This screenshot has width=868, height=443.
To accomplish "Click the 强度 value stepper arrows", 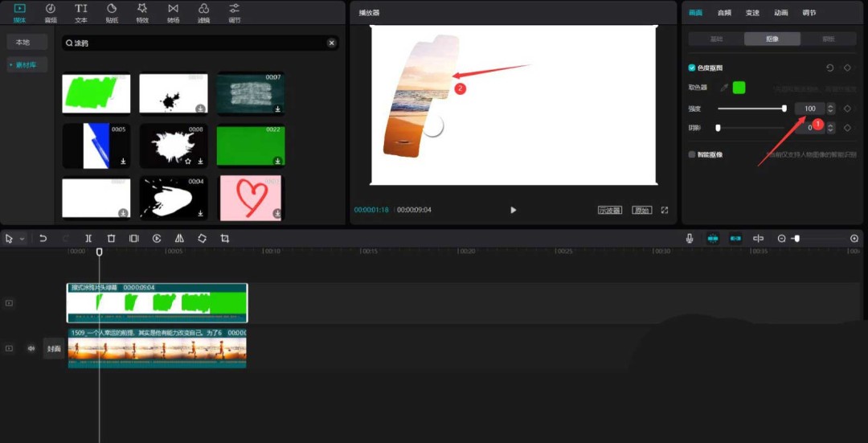I will [x=830, y=109].
